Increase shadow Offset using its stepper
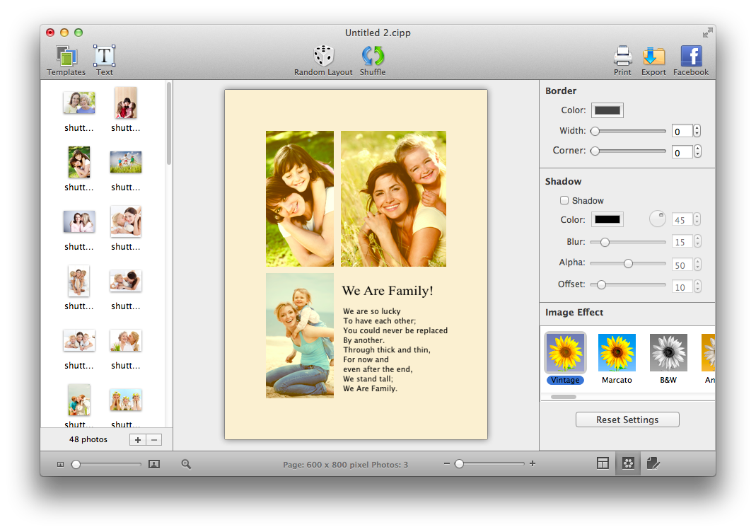The width and height of the screenshot is (756, 532). click(697, 283)
